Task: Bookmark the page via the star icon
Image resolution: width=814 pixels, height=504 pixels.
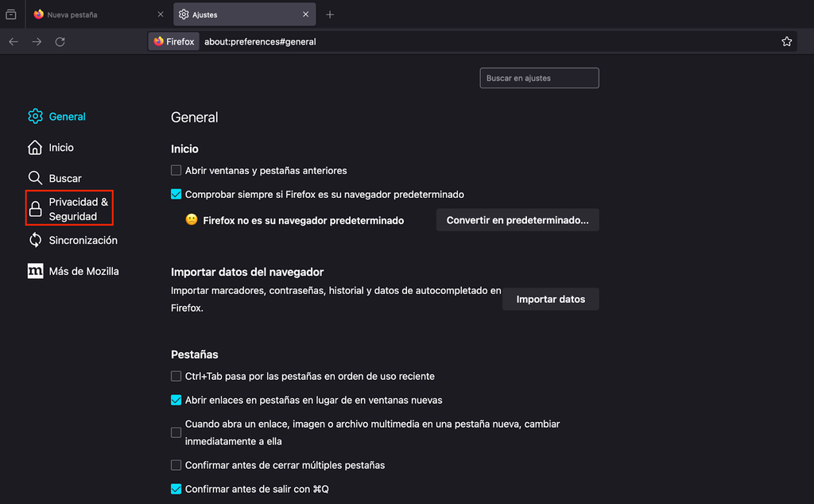Action: [786, 41]
